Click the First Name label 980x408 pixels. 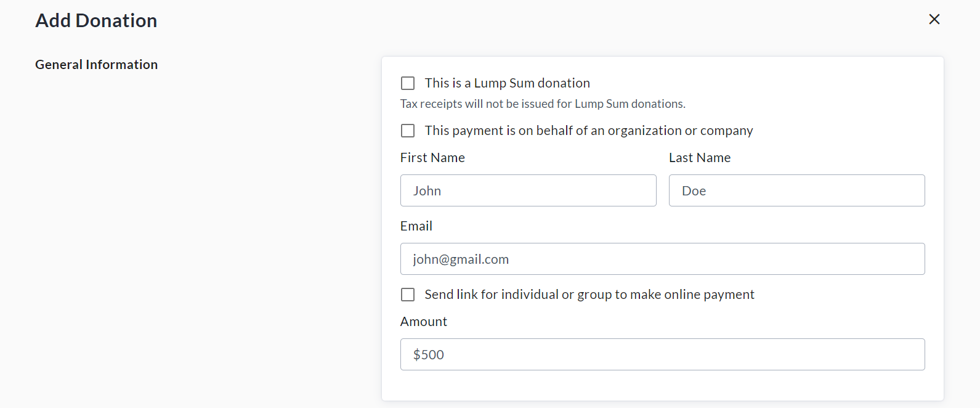pyautogui.click(x=432, y=158)
